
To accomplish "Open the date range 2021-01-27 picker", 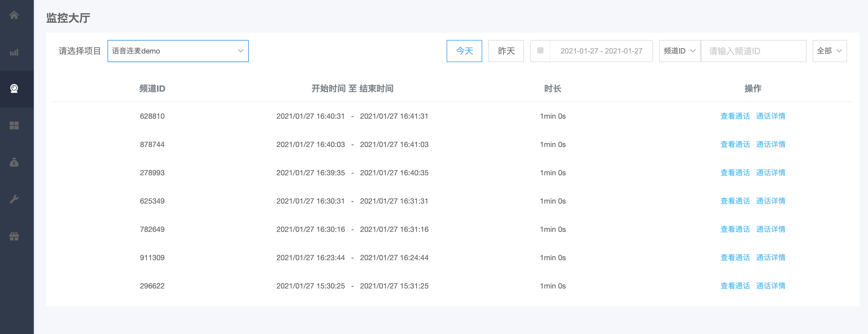I will point(591,51).
